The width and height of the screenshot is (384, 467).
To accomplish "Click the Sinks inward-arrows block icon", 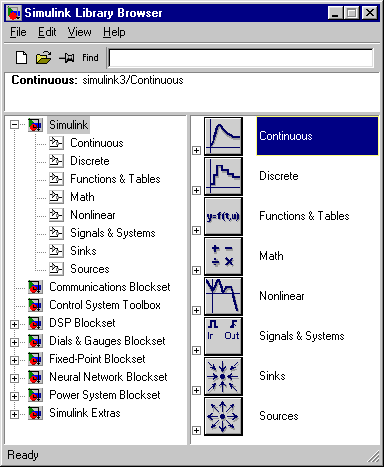I will coord(223,376).
